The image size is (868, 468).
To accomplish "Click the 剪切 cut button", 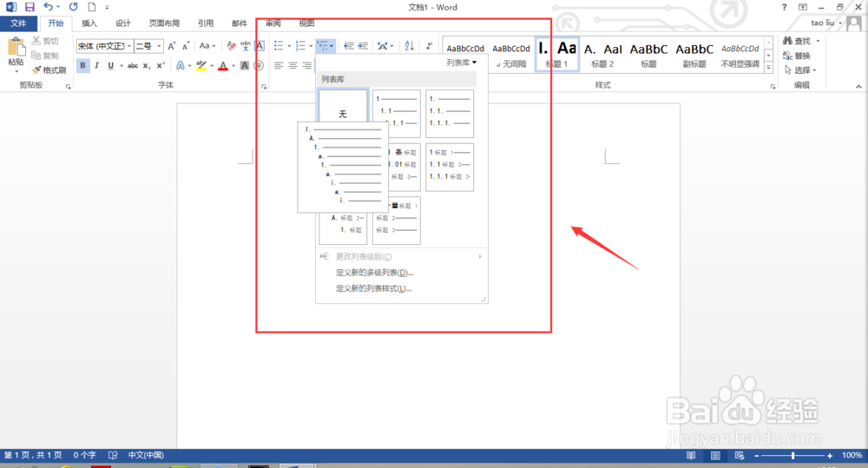I will pos(45,41).
